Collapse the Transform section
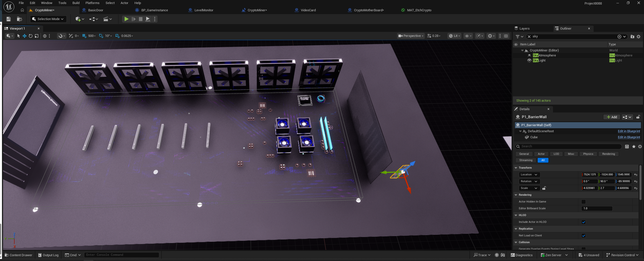644x261 pixels. point(516,168)
